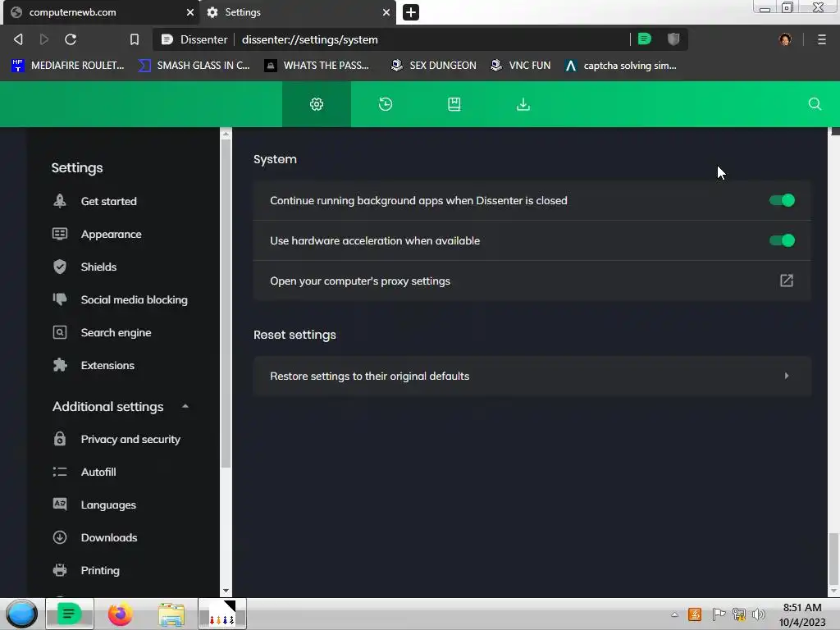
Task: Open Shields settings in sidebar
Action: click(x=98, y=267)
